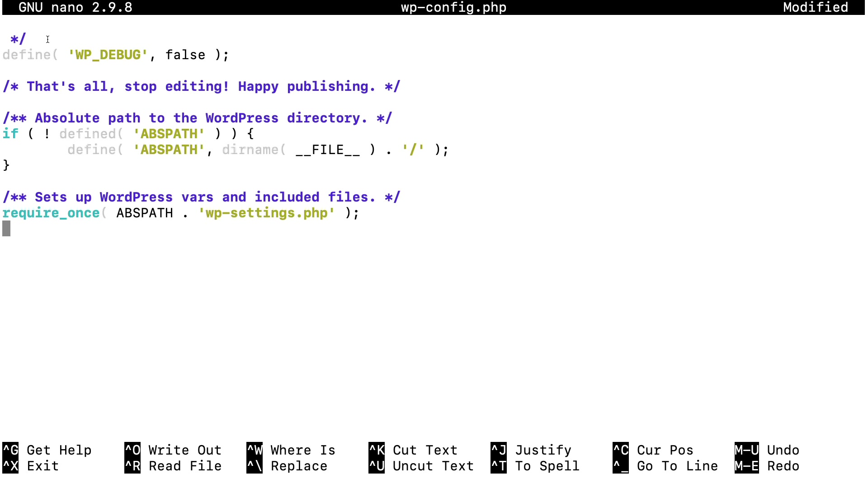This screenshot has height=488, width=868.
Task: Click the ^\ Replace shortcut
Action: click(x=287, y=466)
